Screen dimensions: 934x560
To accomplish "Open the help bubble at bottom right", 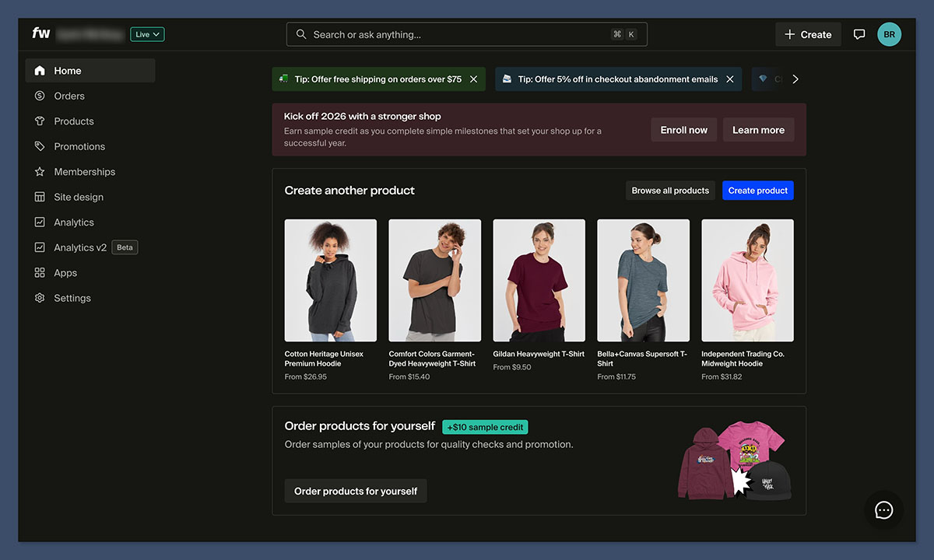I will tap(883, 509).
